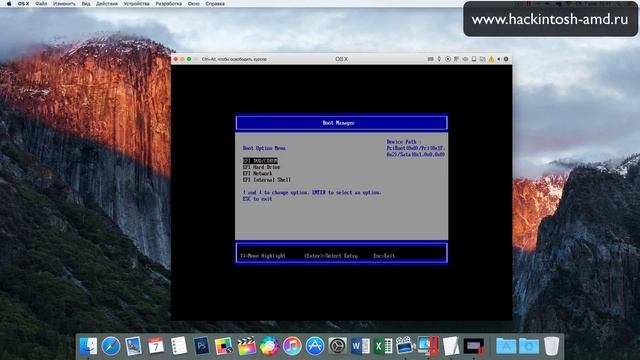This screenshot has width=640, height=360.
Task: Open the video camera recorder app in Dock
Action: (405, 346)
